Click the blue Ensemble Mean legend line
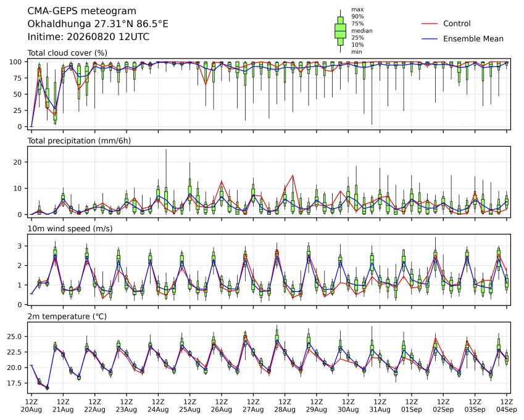524x420 pixels. click(430, 39)
